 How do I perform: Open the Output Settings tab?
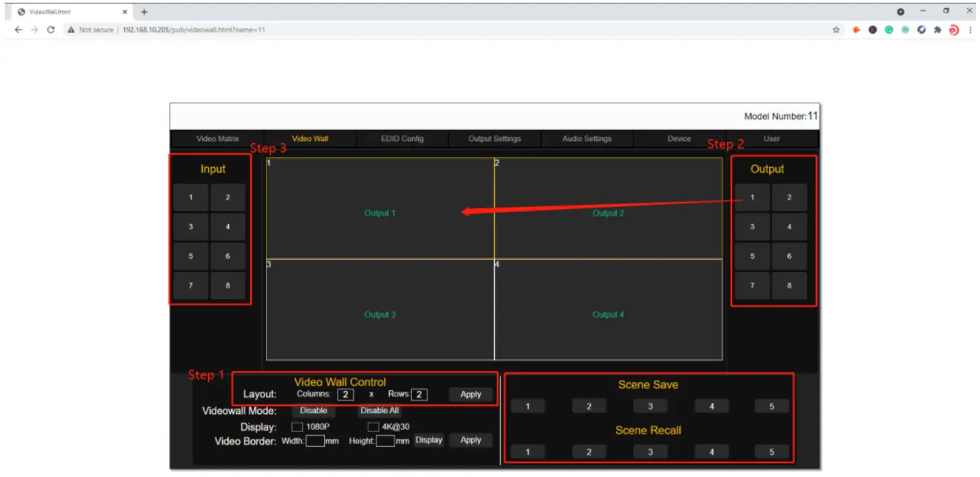[x=495, y=139]
